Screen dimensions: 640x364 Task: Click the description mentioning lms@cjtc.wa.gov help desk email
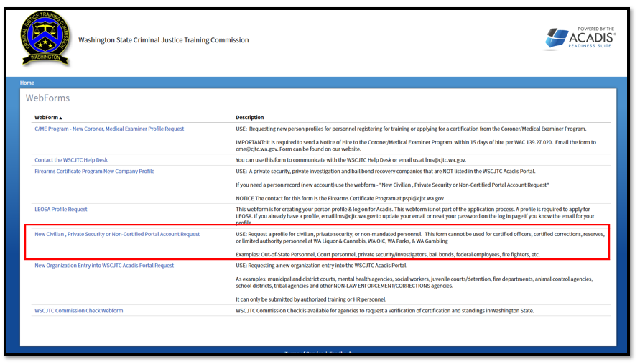coord(351,160)
